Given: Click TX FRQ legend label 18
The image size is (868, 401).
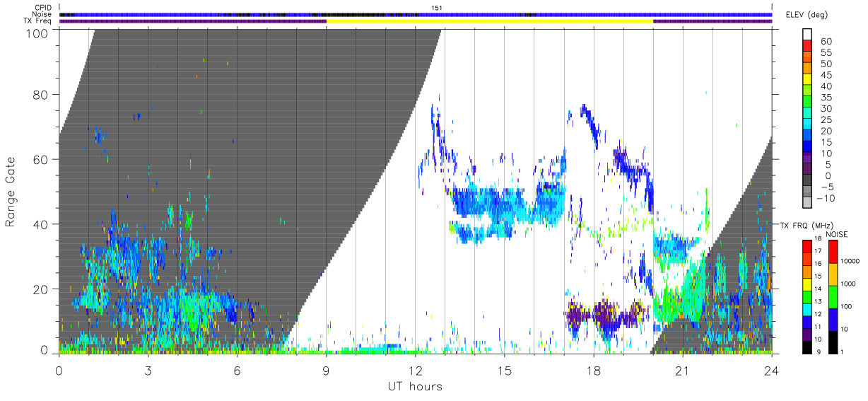Looking at the screenshot, I should (819, 240).
